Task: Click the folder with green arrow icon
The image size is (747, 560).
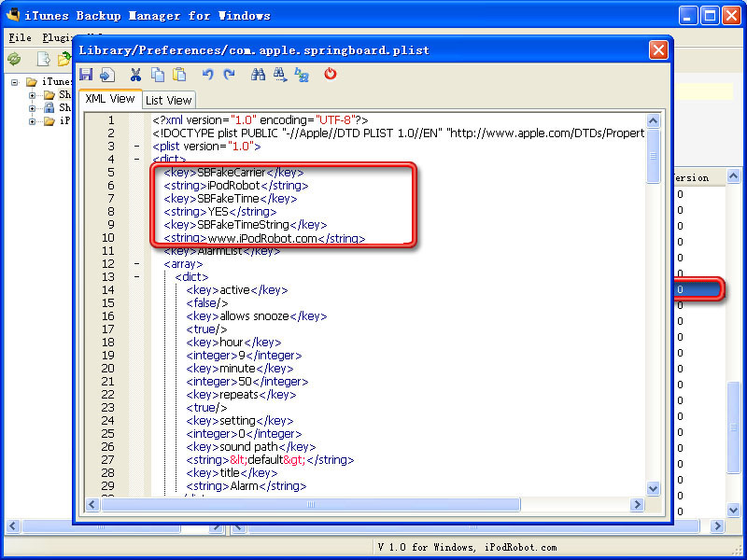Action: (x=64, y=59)
